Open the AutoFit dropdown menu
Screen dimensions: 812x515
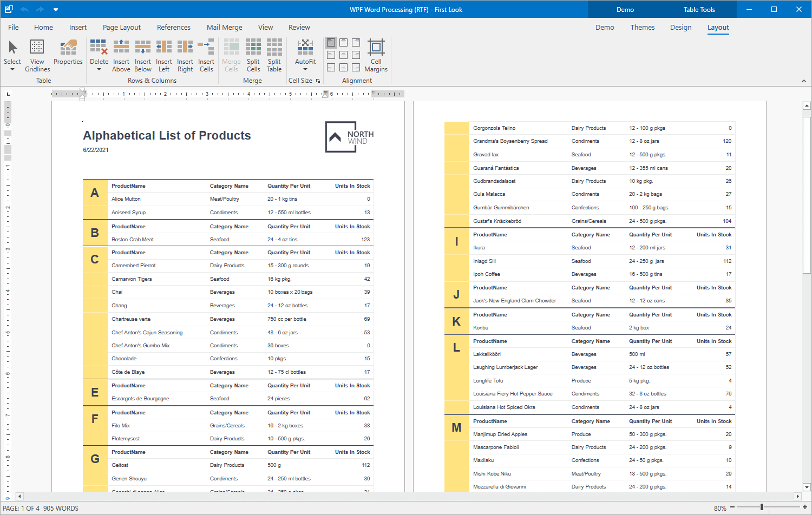(x=305, y=69)
